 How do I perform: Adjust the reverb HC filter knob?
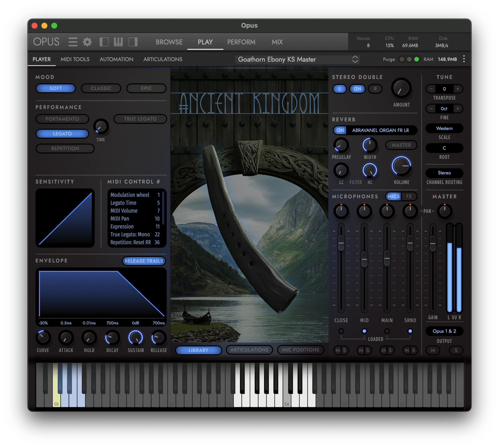370,170
